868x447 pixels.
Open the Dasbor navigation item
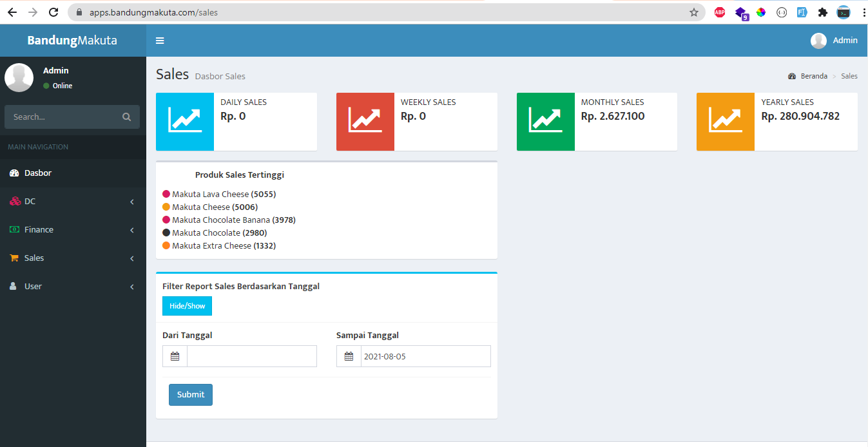pyautogui.click(x=37, y=173)
